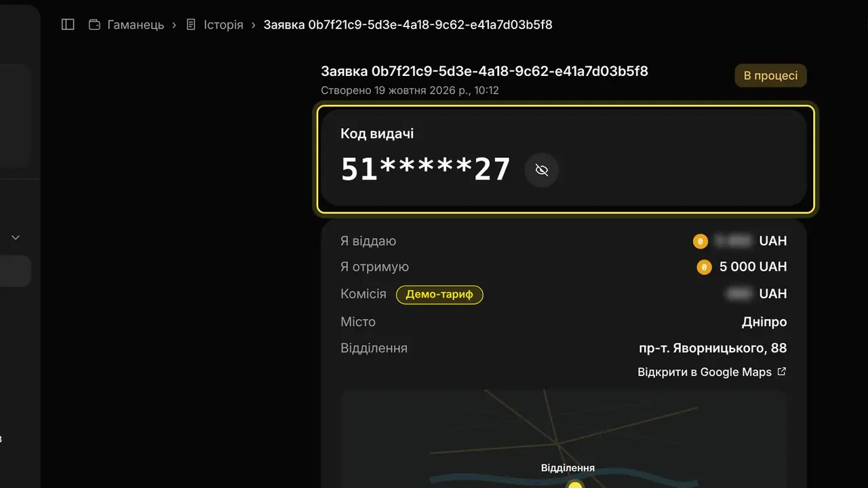Viewport: 868px width, 488px height.
Task: Click the Створено 19 жовтня 2026 р. date
Action: tap(410, 90)
